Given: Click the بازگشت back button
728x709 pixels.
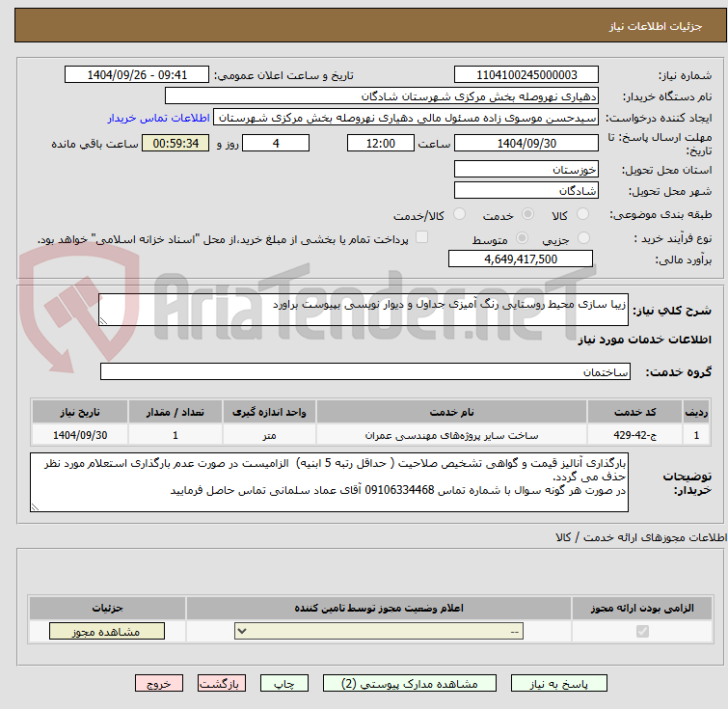Looking at the screenshot, I should 222,684.
